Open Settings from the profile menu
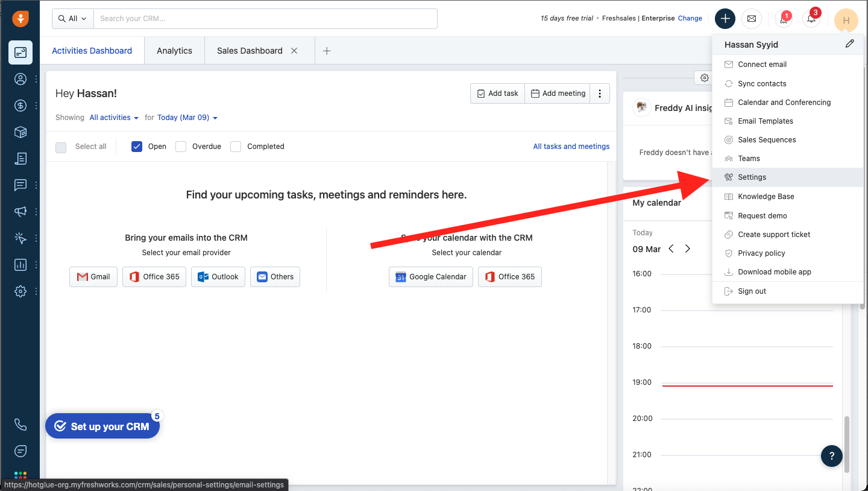The width and height of the screenshot is (868, 491). tap(788, 177)
